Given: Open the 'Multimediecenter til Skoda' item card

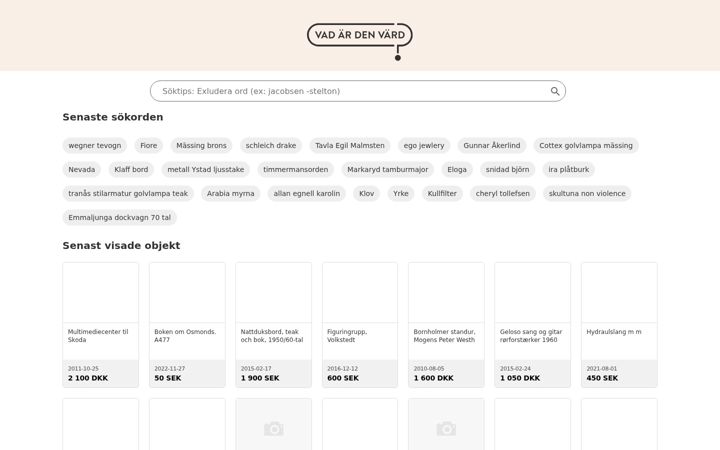Looking at the screenshot, I should tap(101, 325).
